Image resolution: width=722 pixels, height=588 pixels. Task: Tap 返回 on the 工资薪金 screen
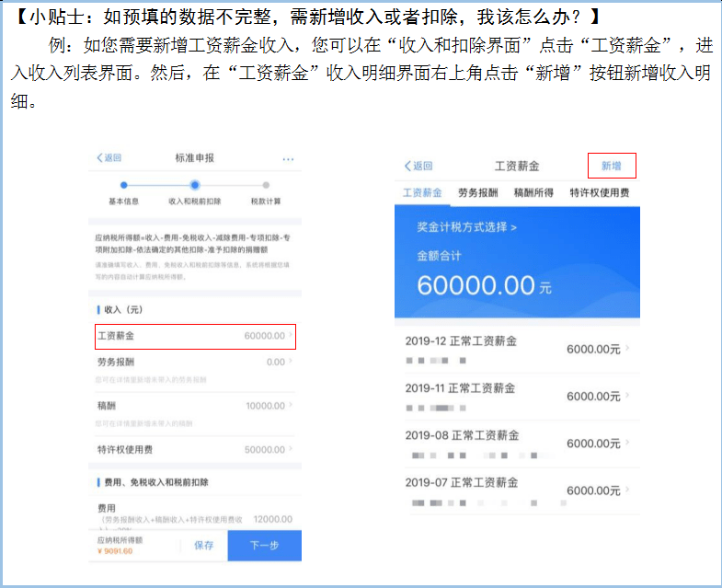(x=418, y=167)
